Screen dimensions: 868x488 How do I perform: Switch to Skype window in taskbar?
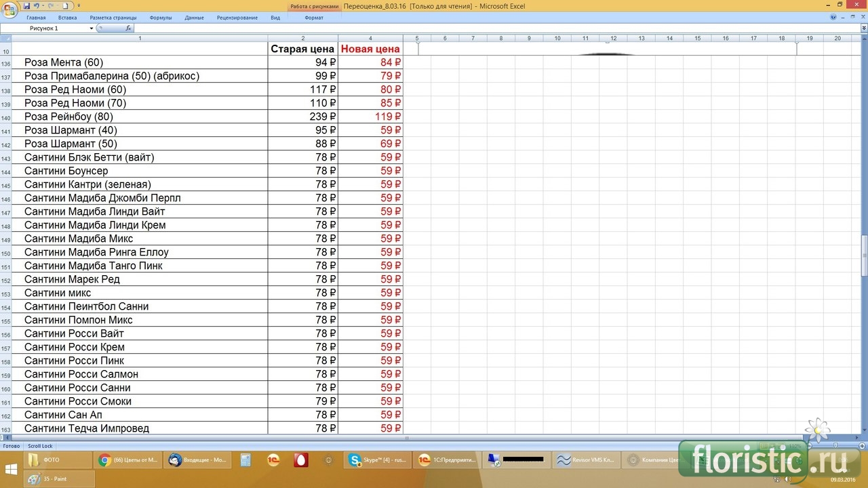(x=377, y=460)
